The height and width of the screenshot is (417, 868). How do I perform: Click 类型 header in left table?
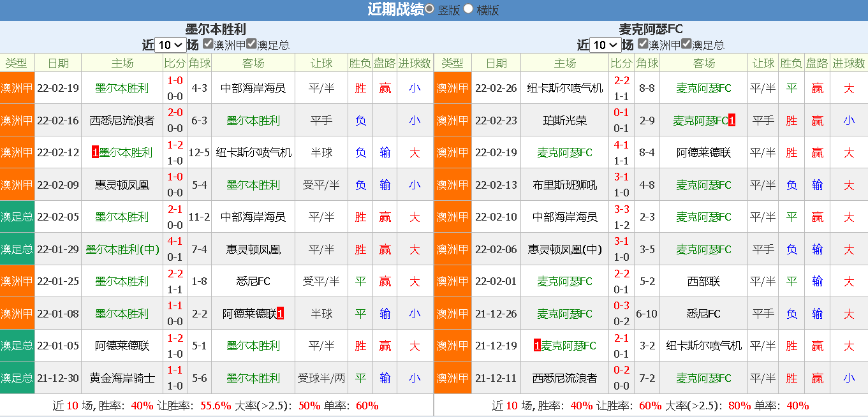pyautogui.click(x=17, y=63)
